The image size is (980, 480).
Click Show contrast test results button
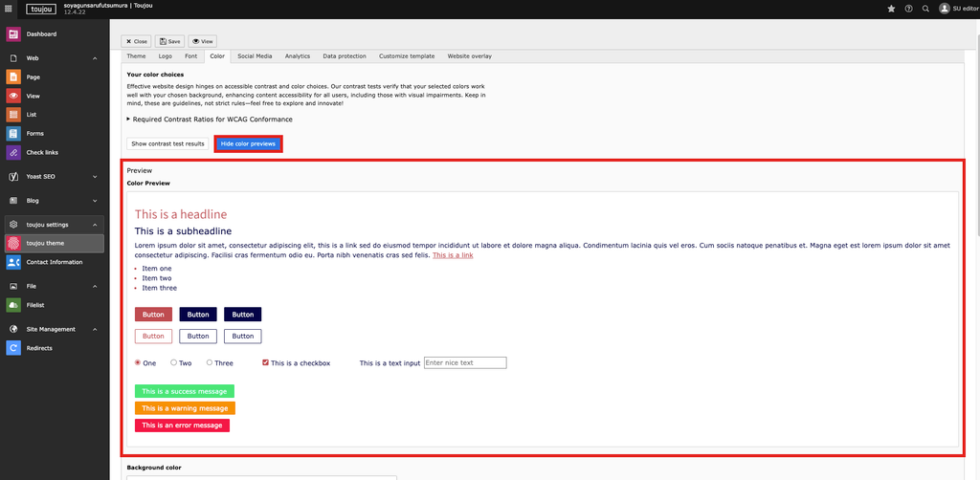(x=167, y=143)
